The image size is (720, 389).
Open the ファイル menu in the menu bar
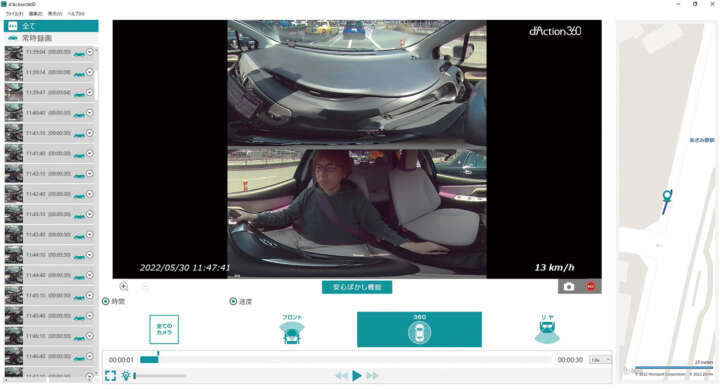click(x=14, y=14)
